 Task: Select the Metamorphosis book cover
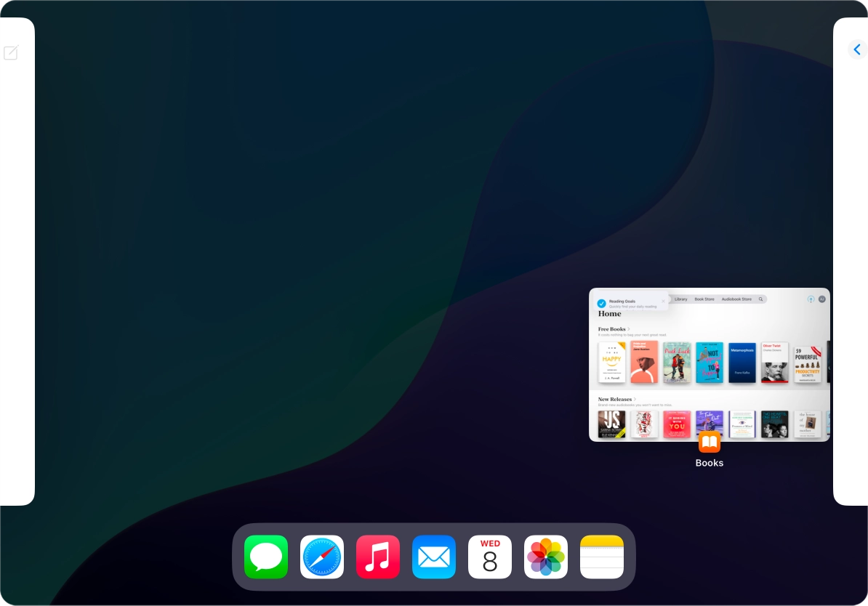tap(742, 363)
